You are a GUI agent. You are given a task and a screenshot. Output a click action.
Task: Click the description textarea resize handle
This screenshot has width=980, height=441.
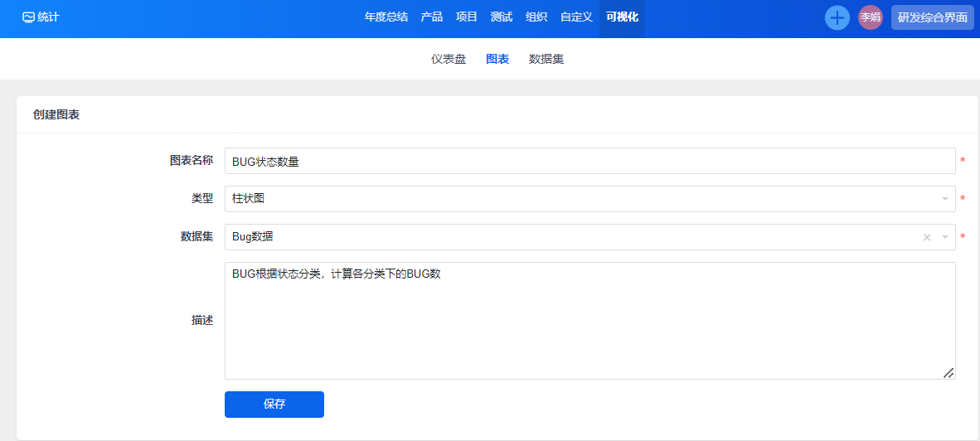948,373
